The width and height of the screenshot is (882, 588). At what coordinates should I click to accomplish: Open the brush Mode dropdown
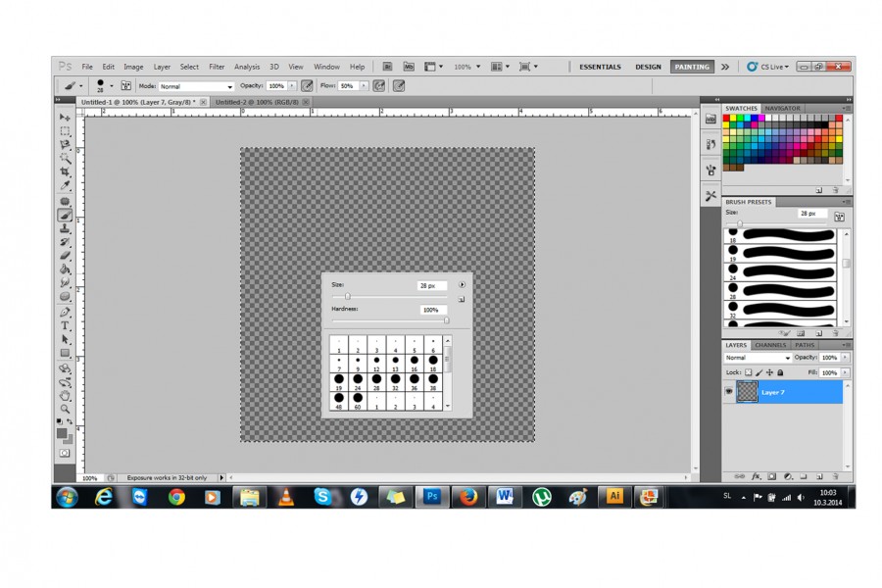pos(197,86)
